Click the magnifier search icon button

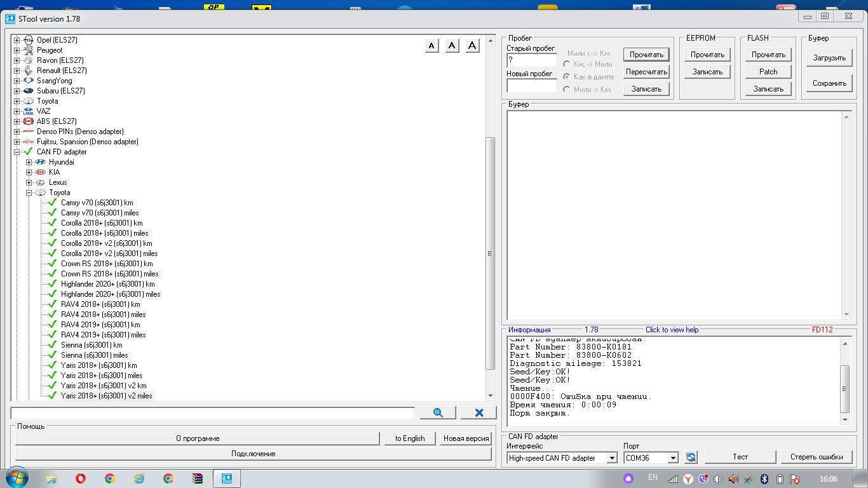point(438,412)
